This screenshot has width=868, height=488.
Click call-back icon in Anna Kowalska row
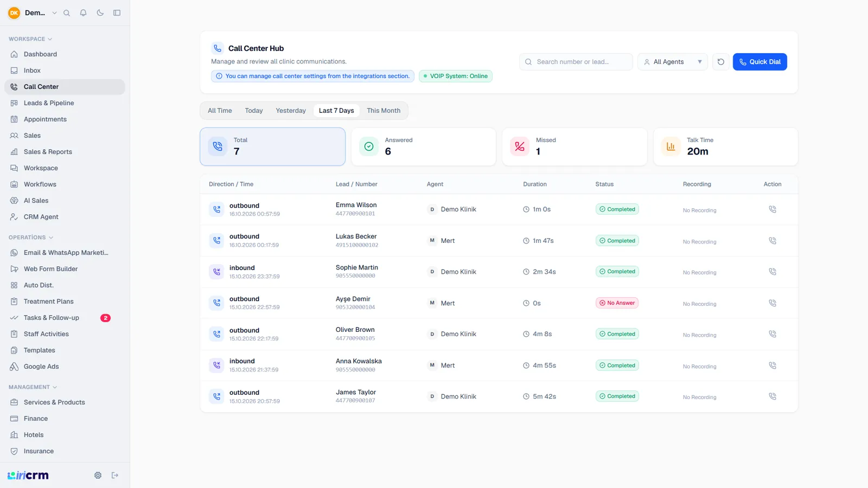click(x=773, y=365)
